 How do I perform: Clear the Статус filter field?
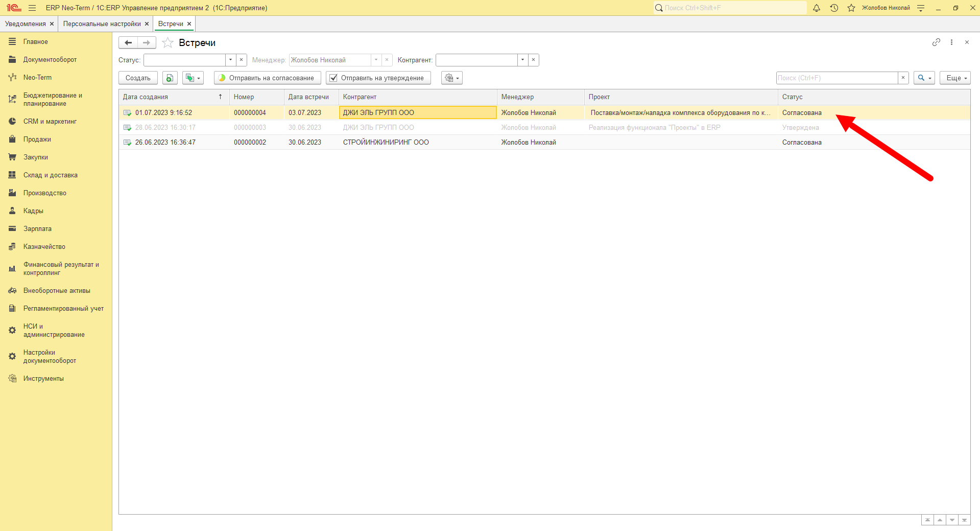(x=242, y=60)
